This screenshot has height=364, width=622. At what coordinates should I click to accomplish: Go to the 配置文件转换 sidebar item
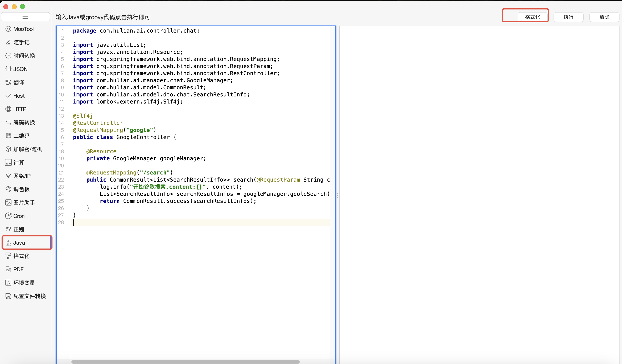pos(29,296)
